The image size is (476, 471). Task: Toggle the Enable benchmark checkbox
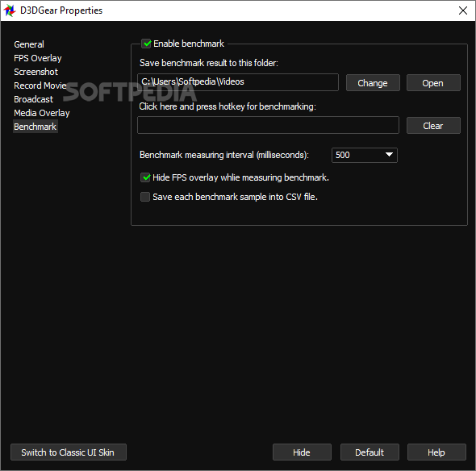pyautogui.click(x=146, y=44)
